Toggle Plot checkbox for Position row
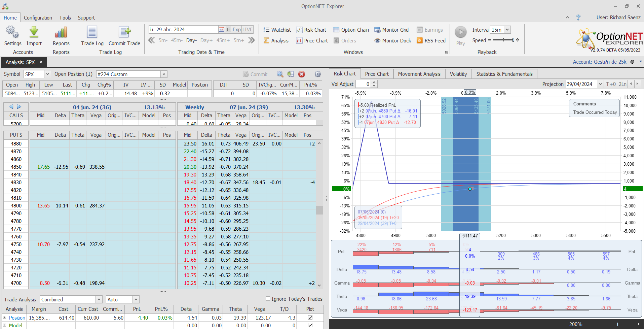The image size is (644, 329). 310,318
